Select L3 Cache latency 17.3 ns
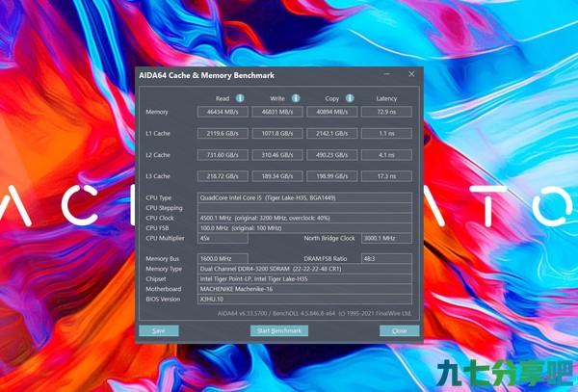The height and width of the screenshot is (392, 578). tap(386, 176)
